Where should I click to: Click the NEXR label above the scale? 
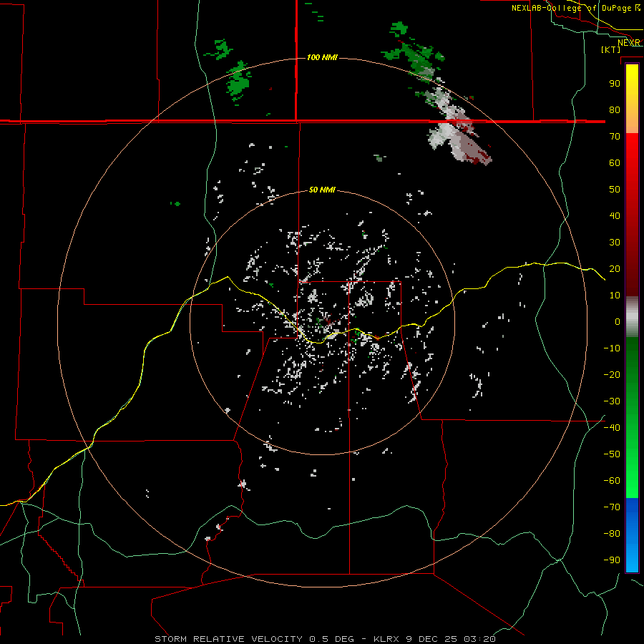coord(629,43)
